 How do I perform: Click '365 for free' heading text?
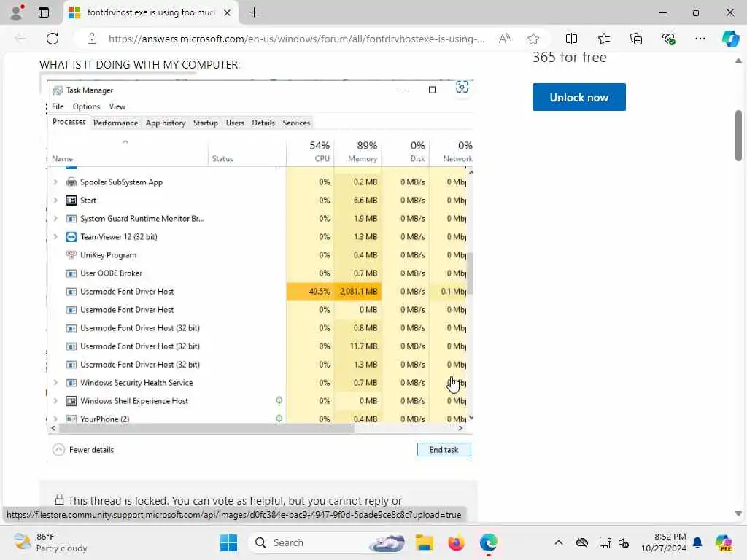(x=569, y=58)
